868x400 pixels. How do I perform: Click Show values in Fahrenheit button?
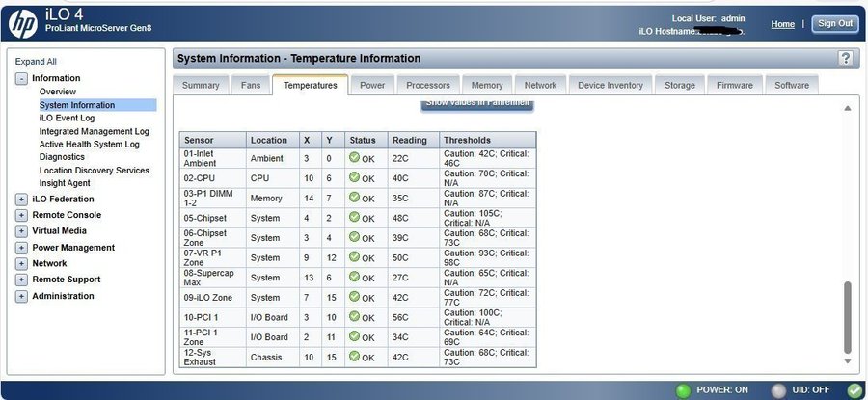[477, 104]
